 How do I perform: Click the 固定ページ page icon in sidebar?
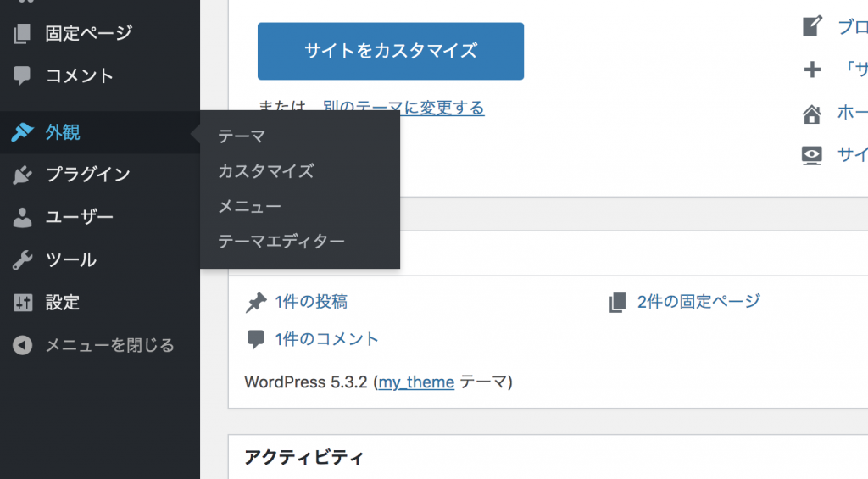[22, 33]
